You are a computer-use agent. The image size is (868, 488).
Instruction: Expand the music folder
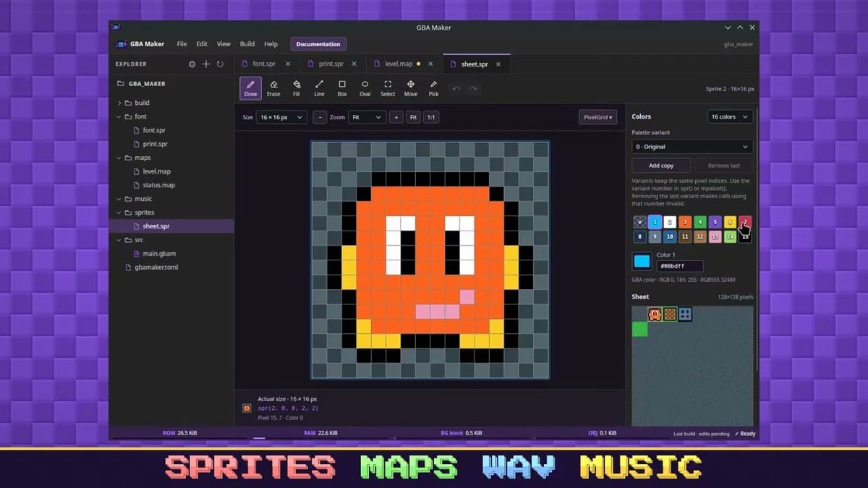pyautogui.click(x=119, y=199)
